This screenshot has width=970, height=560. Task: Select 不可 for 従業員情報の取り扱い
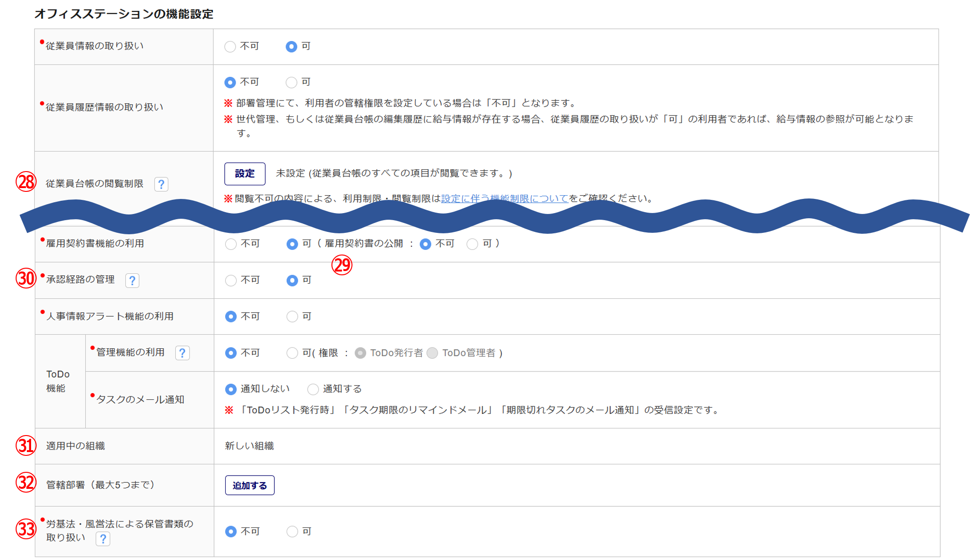230,47
